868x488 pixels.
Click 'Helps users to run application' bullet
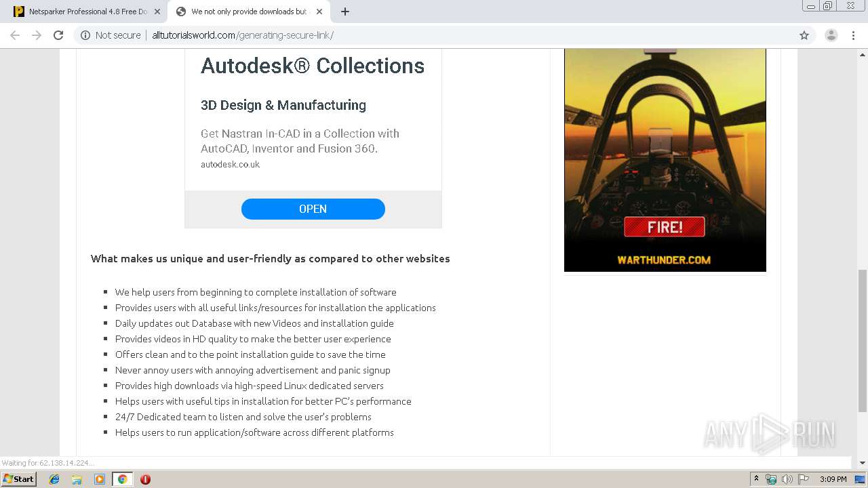(x=254, y=432)
